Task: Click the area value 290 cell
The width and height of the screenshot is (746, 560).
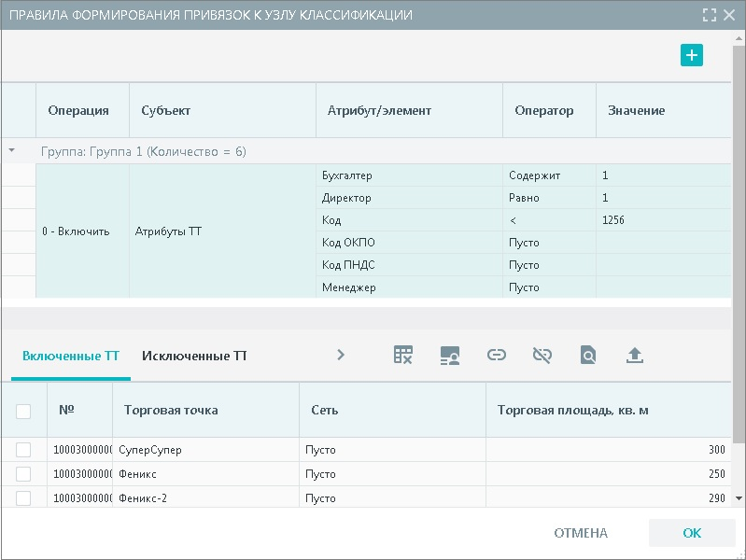Action: 609,498
